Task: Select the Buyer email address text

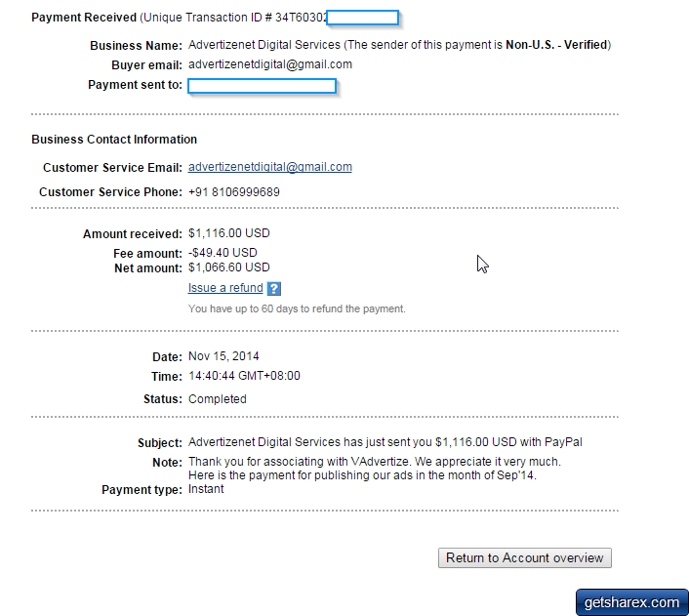Action: tap(269, 64)
